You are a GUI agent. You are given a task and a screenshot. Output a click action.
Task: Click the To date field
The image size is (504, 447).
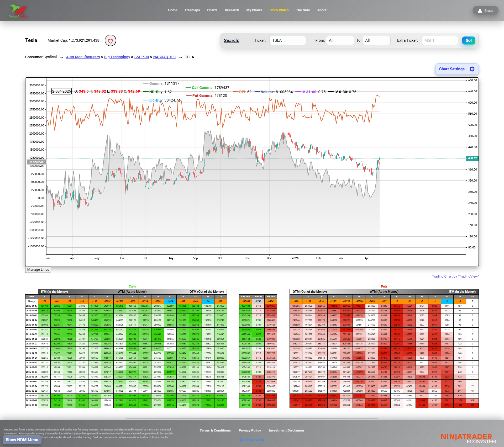(x=376, y=40)
